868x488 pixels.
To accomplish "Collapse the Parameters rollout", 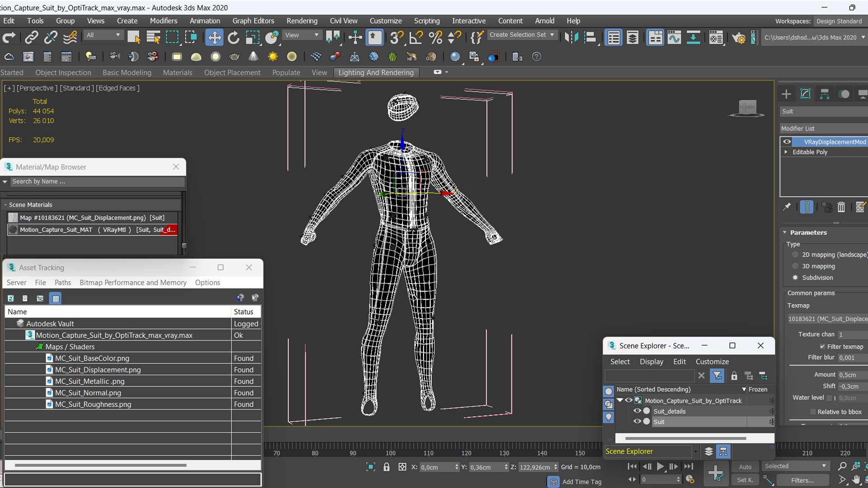I will pyautogui.click(x=785, y=232).
